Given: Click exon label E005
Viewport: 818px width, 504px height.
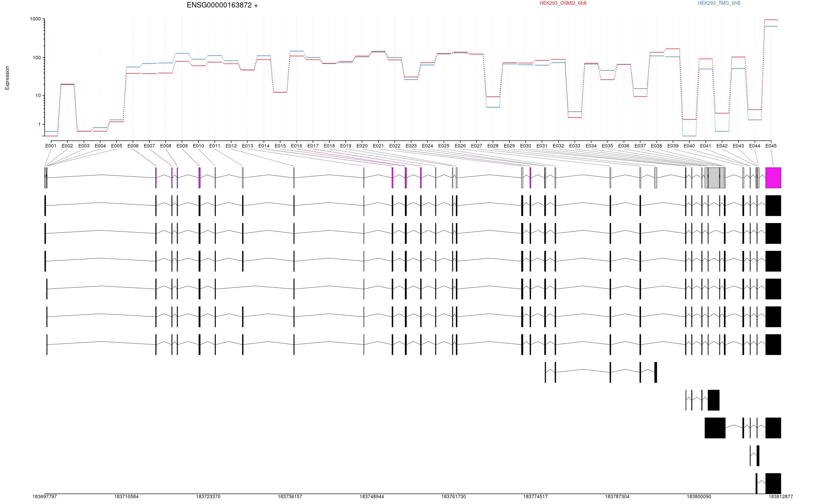Looking at the screenshot, I should point(116,146).
